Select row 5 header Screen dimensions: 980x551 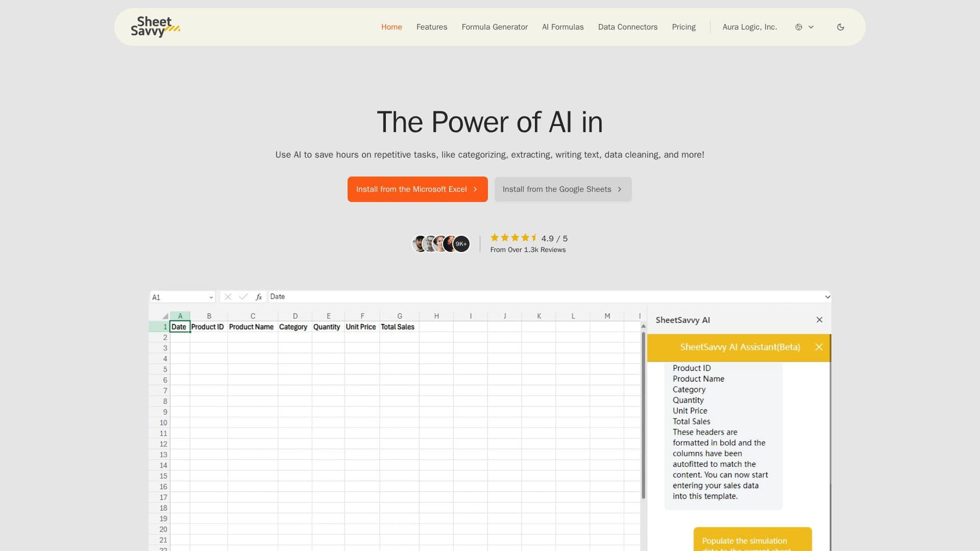click(x=160, y=369)
